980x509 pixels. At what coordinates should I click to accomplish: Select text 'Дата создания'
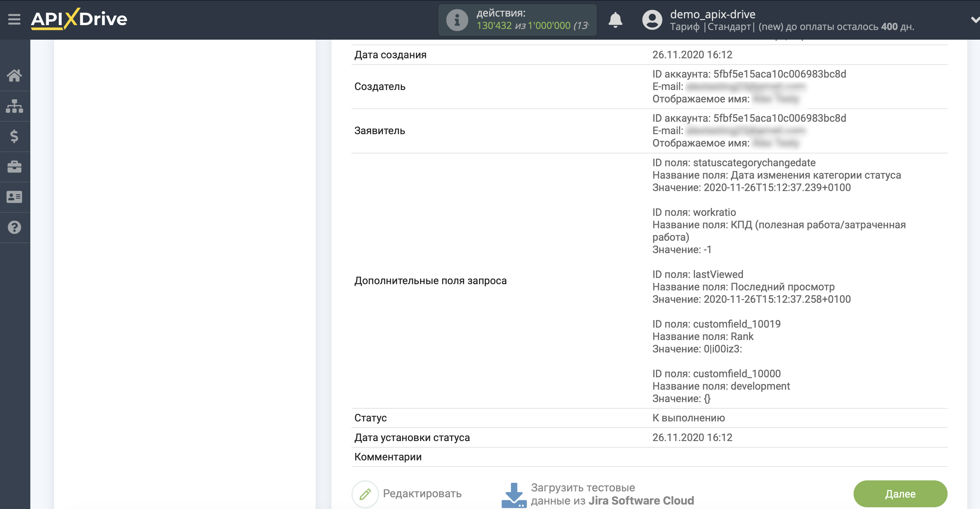390,55
